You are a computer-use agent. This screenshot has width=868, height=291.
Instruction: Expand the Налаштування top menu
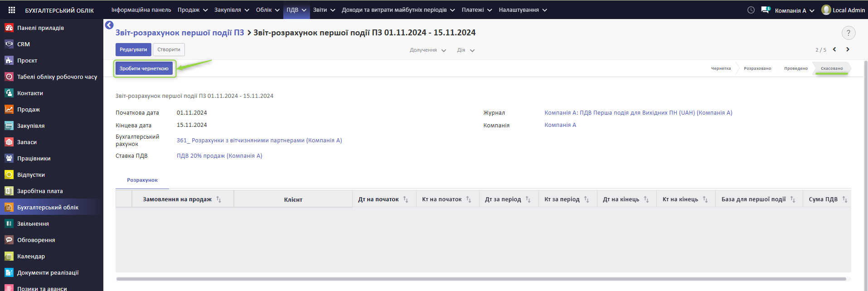tap(523, 10)
